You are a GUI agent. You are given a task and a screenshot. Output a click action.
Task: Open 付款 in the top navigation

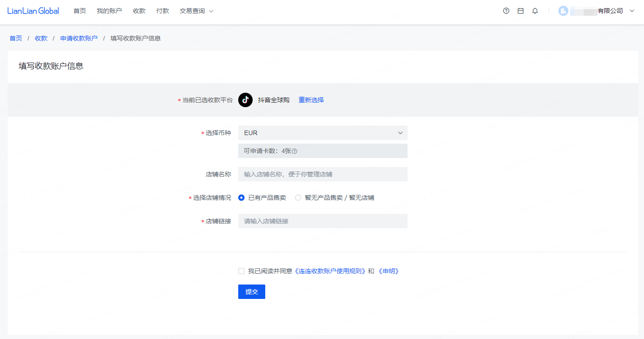coord(163,11)
